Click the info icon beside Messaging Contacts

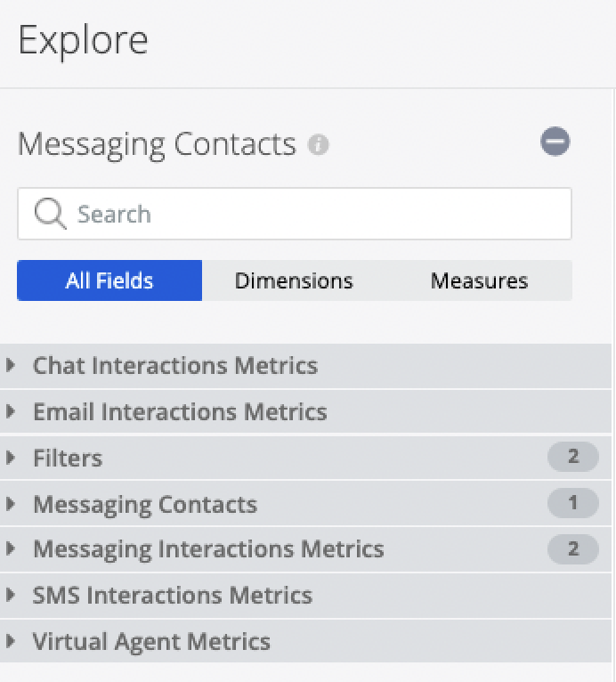coord(319,144)
